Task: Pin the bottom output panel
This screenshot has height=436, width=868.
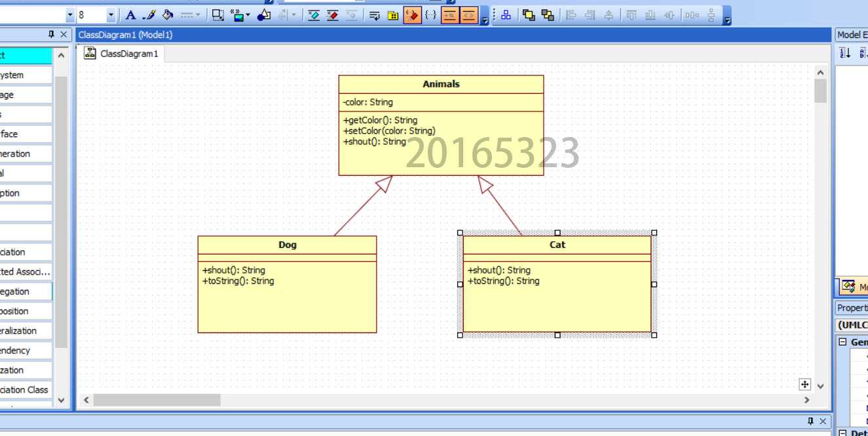Action: click(810, 422)
